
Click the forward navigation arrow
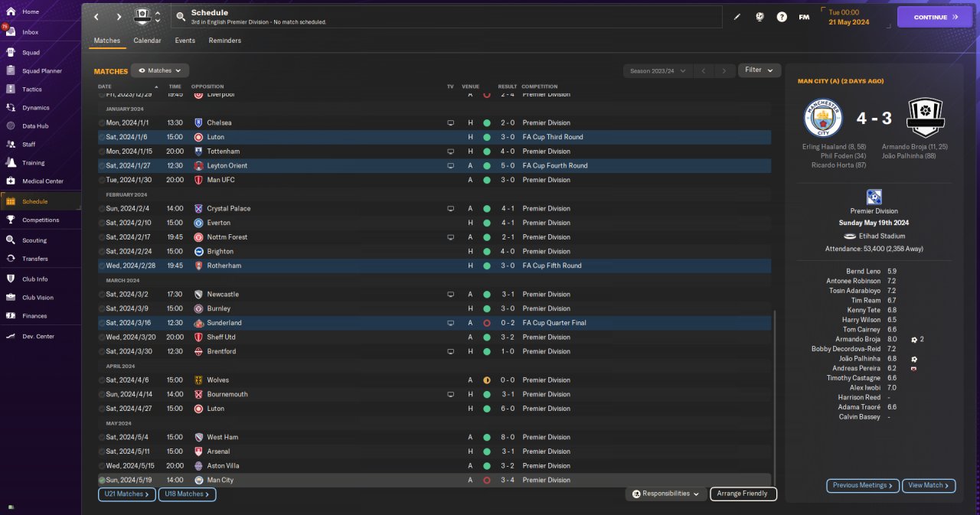[119, 17]
